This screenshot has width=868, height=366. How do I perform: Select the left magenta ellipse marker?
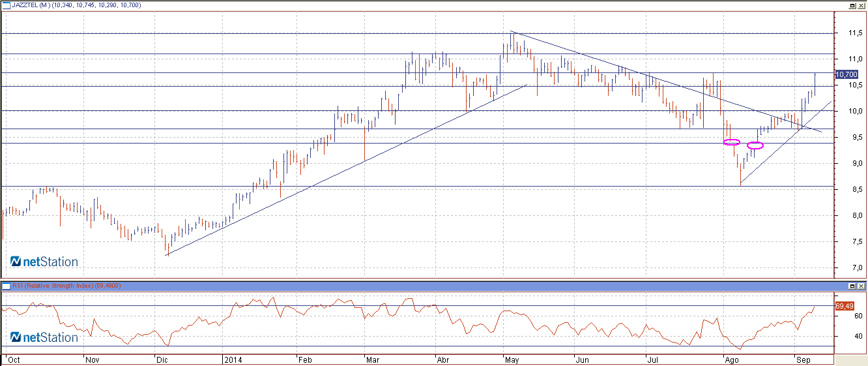tap(732, 142)
